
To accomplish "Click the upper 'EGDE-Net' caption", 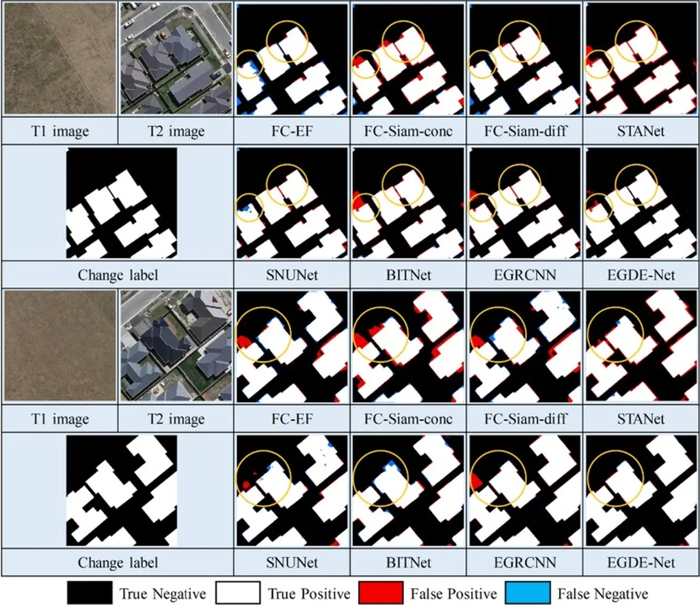I will tap(641, 275).
